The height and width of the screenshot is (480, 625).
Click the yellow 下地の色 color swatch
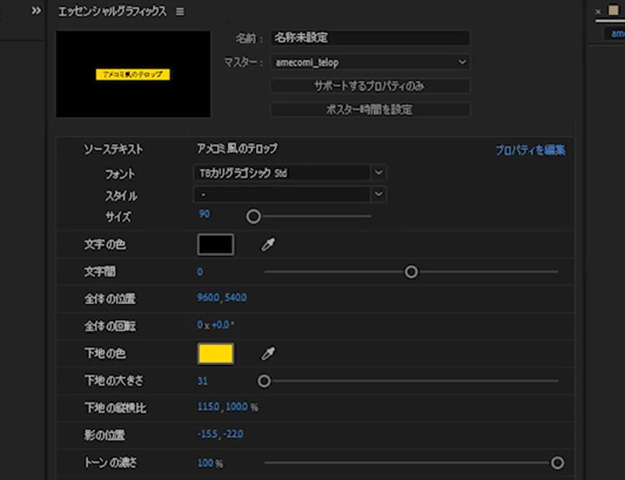215,353
